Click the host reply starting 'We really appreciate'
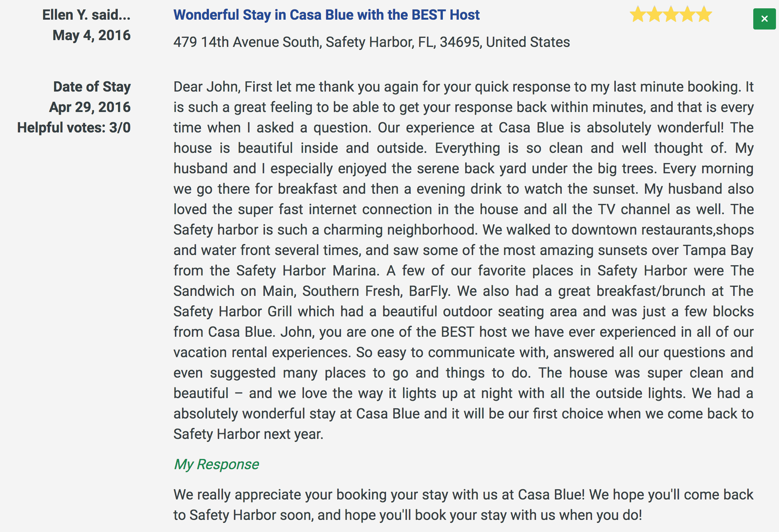 [463, 505]
